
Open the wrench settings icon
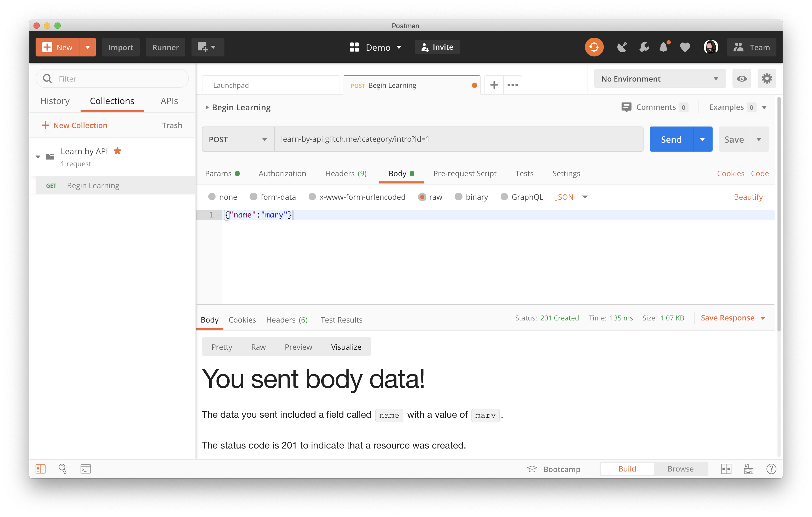tap(644, 47)
